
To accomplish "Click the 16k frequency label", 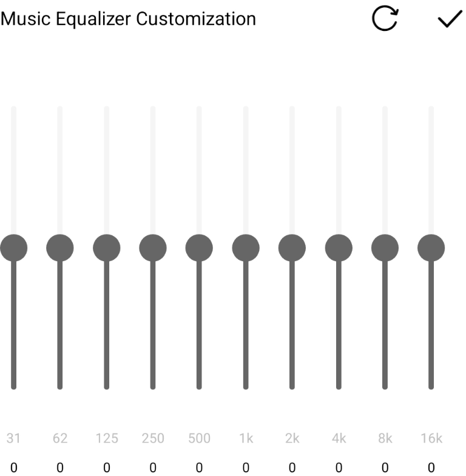I will click(x=431, y=438).
